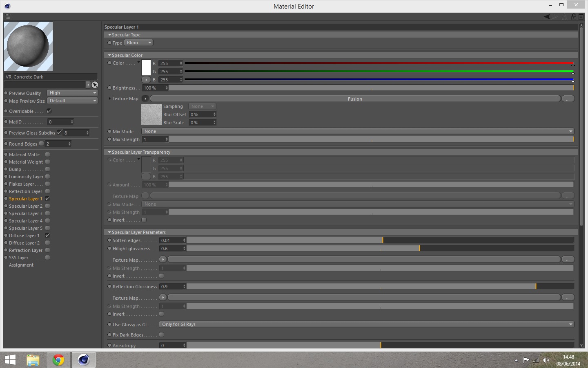
Task: Enable the Fix Dark Edges checkbox
Action: [161, 335]
